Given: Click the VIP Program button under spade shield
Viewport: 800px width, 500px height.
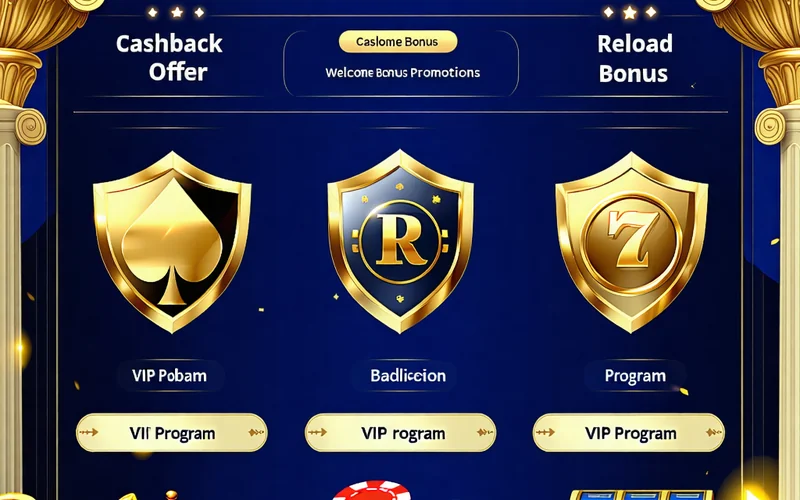Looking at the screenshot, I should click(x=171, y=433).
